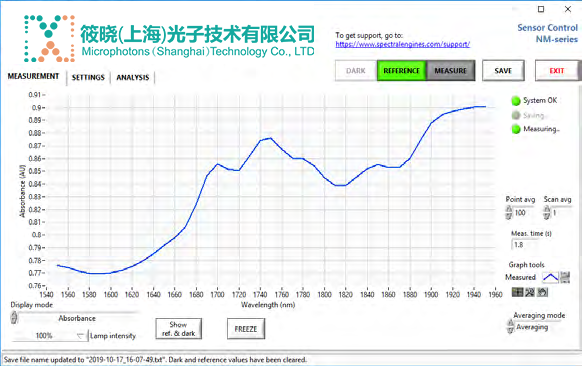Click the FREEZE button
Image resolution: width=582 pixels, height=366 pixels.
pos(246,329)
